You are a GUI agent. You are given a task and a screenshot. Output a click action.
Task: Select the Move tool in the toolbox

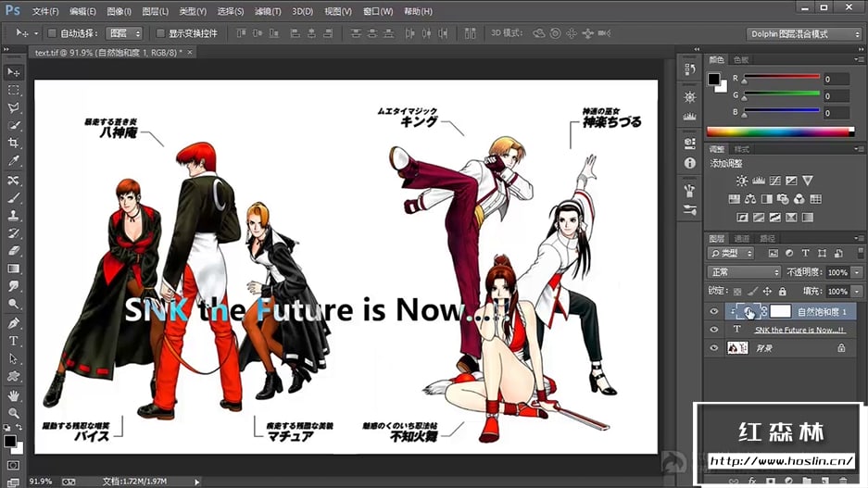(x=13, y=72)
